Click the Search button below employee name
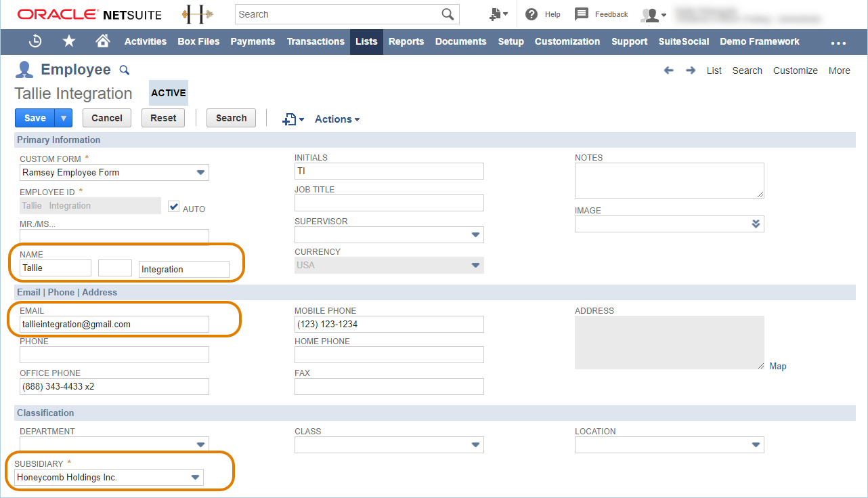 231,118
